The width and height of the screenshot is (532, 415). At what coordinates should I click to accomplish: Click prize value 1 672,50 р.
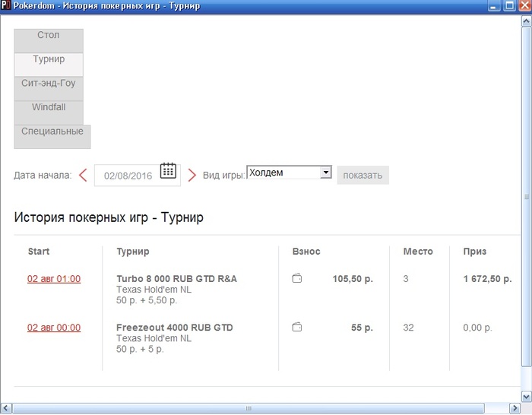coord(488,279)
